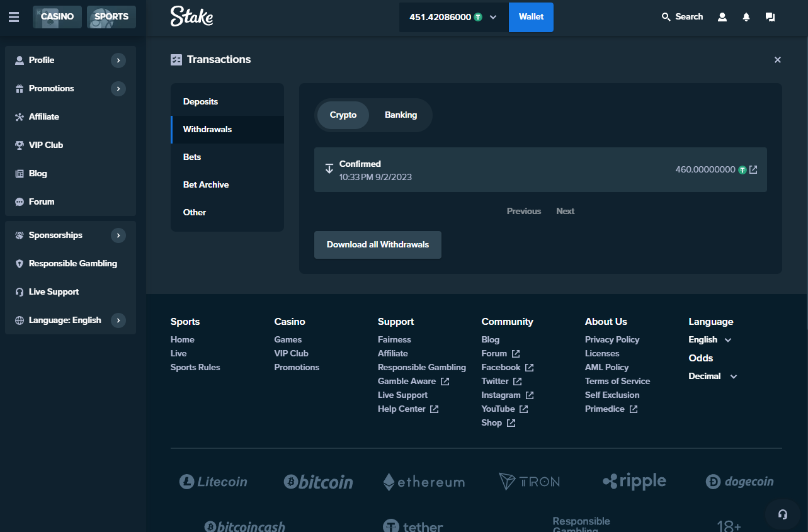This screenshot has width=808, height=532.
Task: Open the Primedice footer link
Action: pyautogui.click(x=611, y=409)
